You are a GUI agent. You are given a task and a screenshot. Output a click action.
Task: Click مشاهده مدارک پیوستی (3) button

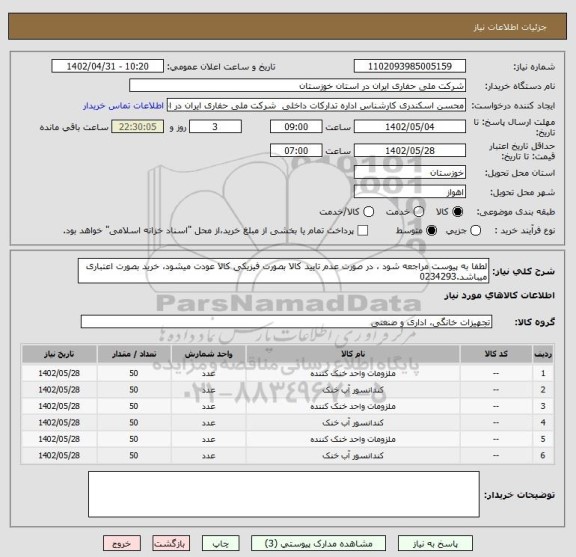(318, 543)
